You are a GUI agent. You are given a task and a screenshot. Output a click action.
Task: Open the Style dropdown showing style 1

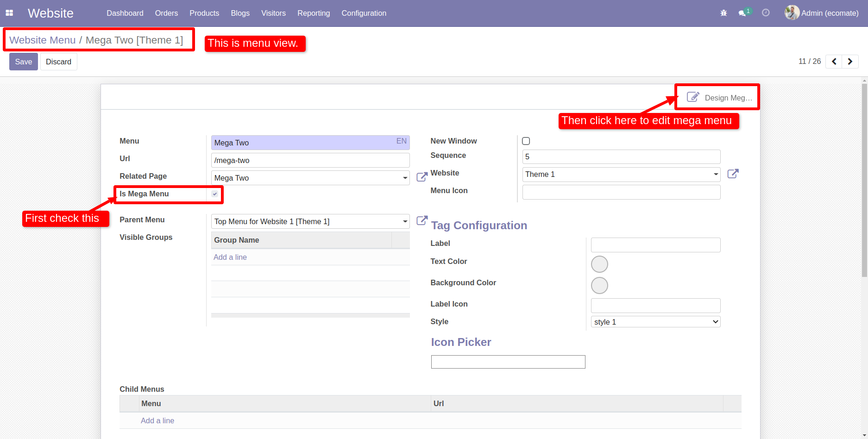tap(655, 322)
